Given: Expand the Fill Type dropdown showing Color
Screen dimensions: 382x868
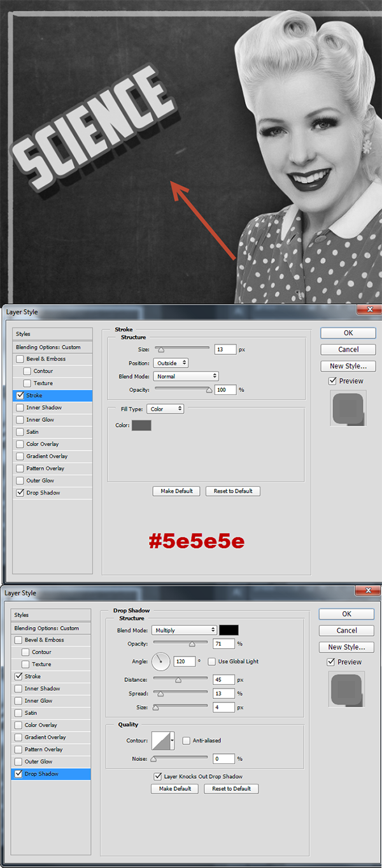Looking at the screenshot, I should point(165,409).
